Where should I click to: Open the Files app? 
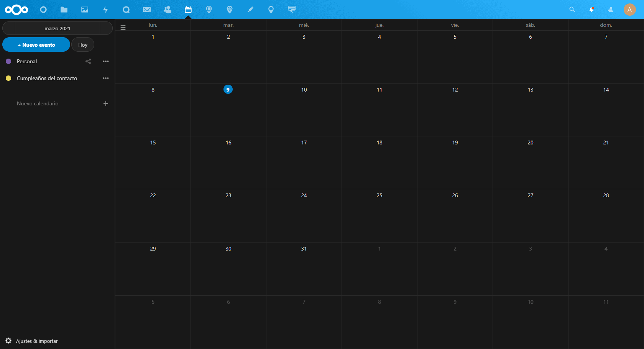(x=64, y=10)
